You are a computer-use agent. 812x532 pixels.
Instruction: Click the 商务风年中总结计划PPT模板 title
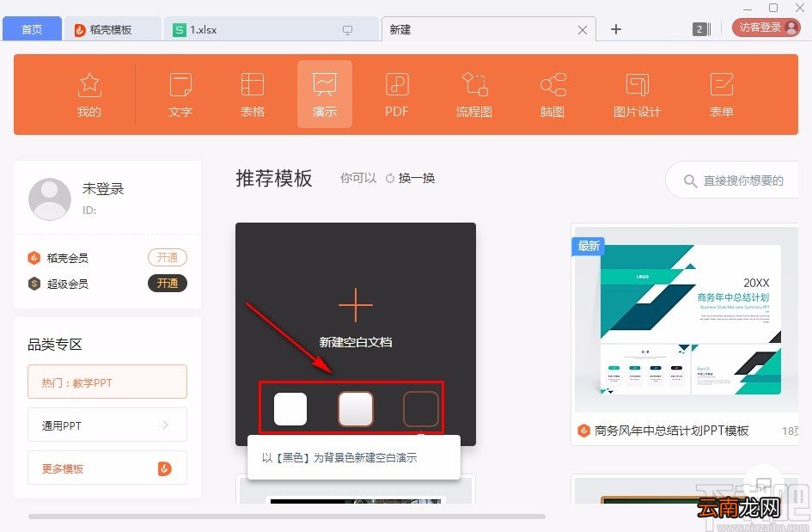(x=671, y=431)
